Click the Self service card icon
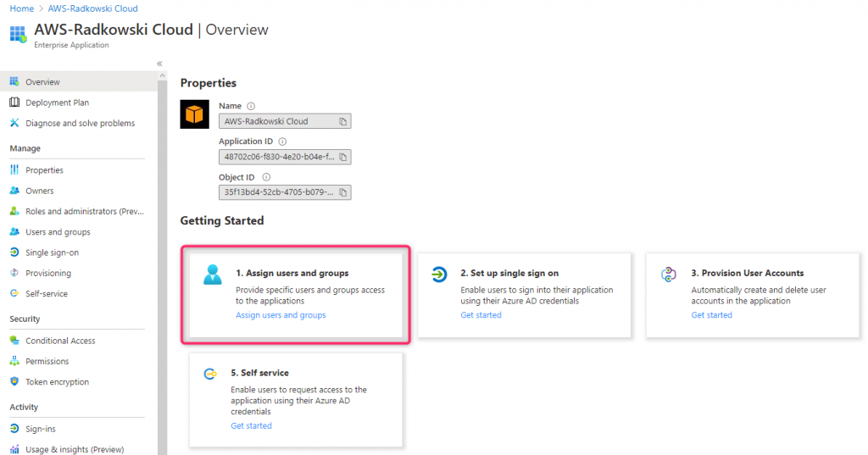This screenshot has height=455, width=868. [x=210, y=375]
